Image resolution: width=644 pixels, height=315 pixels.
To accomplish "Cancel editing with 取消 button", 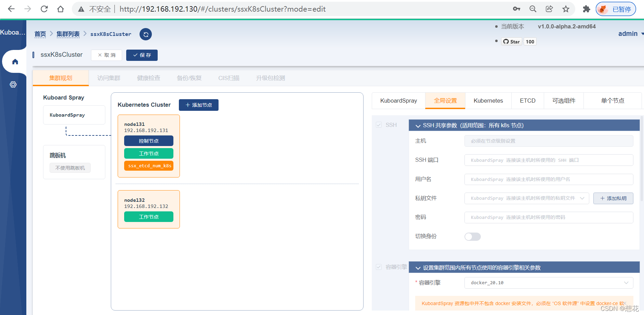I will pos(106,55).
